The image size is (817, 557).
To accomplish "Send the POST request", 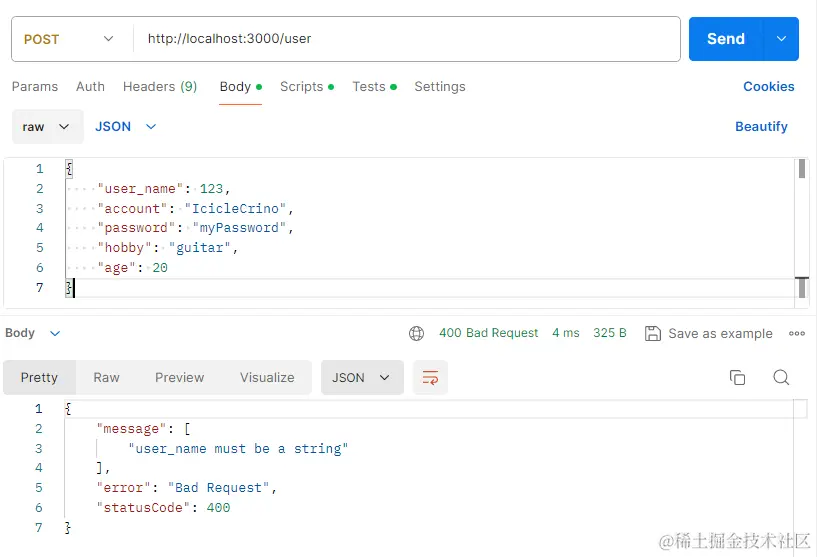I will (x=726, y=39).
